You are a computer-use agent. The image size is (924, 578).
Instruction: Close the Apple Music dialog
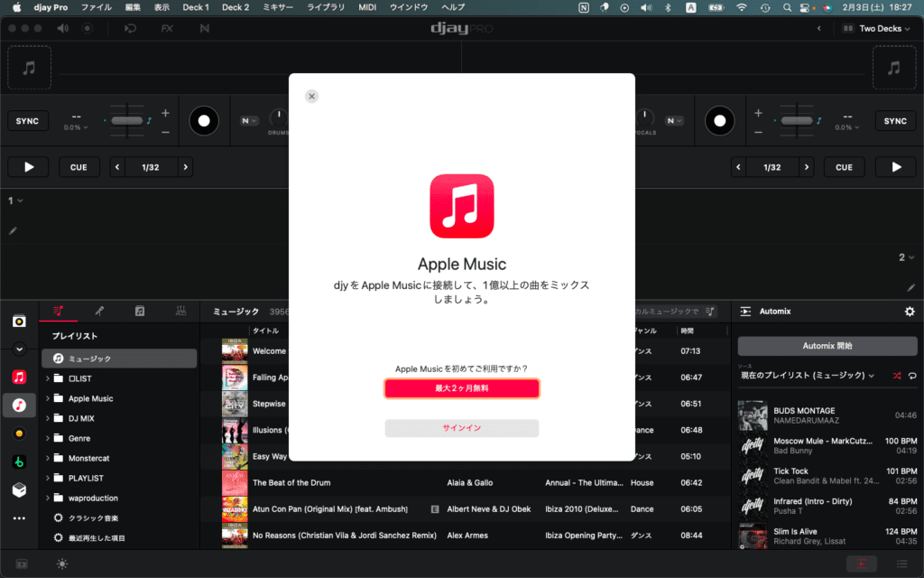click(x=311, y=96)
